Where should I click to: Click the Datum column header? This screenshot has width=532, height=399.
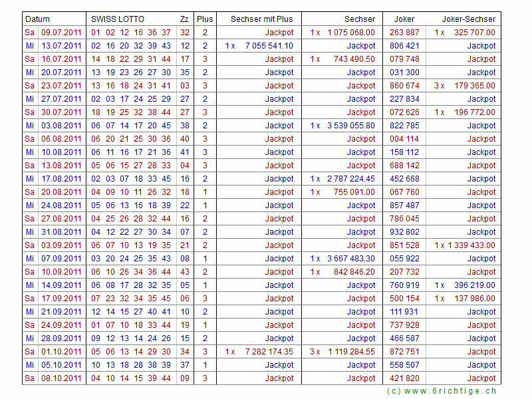(37, 19)
